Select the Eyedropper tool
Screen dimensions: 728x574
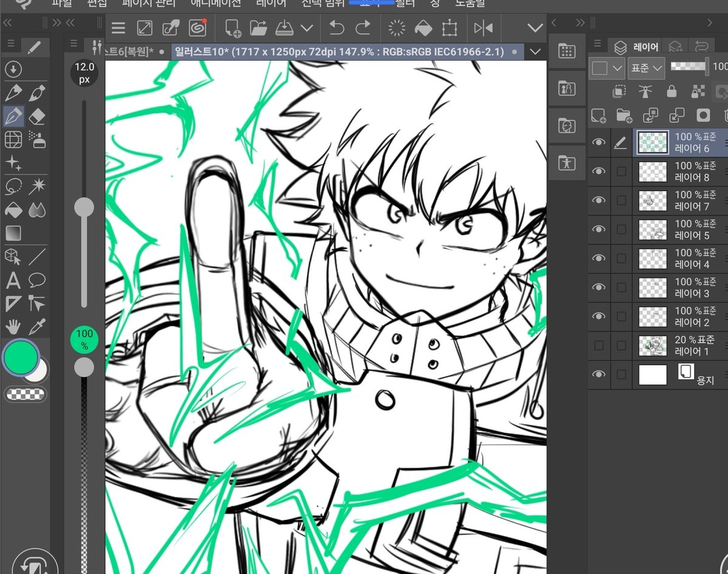click(x=38, y=327)
